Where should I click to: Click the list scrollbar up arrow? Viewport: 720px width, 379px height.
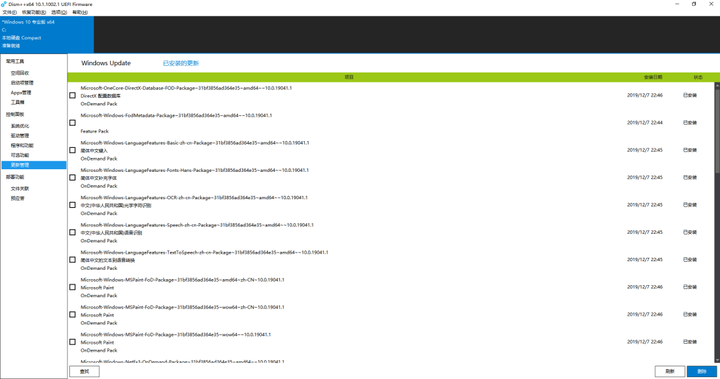[x=717, y=85]
